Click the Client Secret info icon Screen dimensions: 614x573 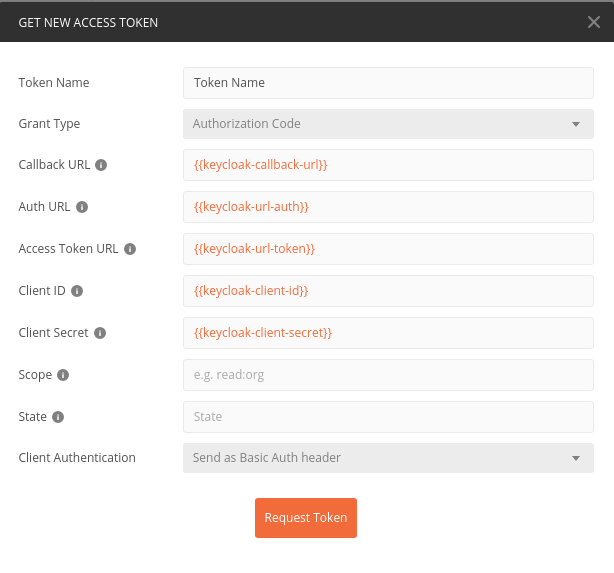click(x=100, y=333)
